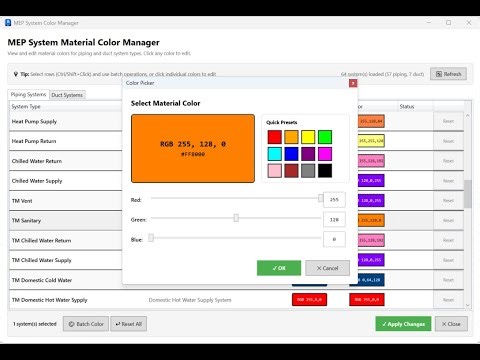Viewport: 480px width, 360px height.
Task: Open the Batch Color button
Action: pyautogui.click(x=86, y=324)
